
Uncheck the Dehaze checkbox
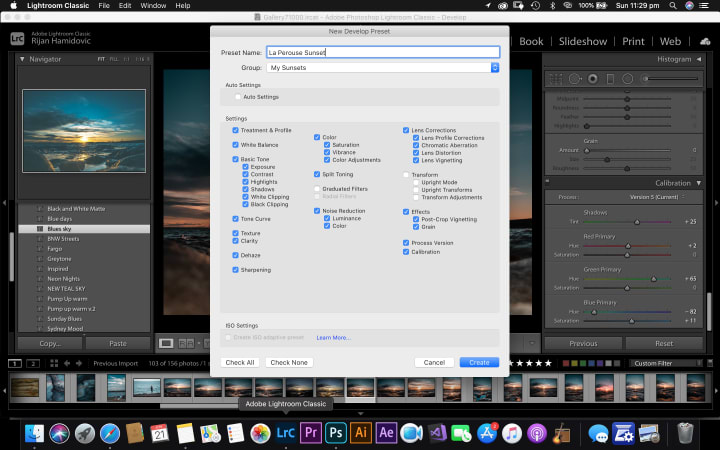[x=236, y=255]
